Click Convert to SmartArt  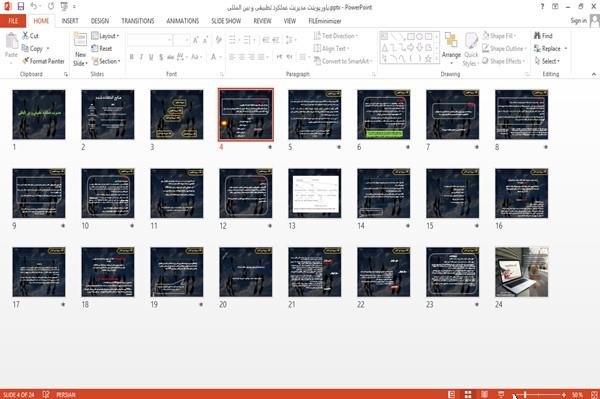click(342, 61)
